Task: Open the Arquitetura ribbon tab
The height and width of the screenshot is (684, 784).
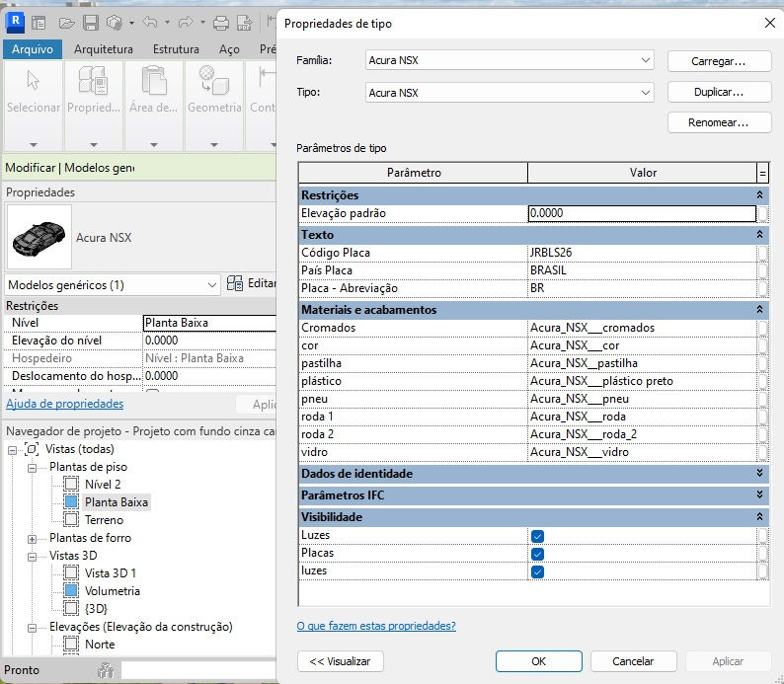Action: point(103,49)
